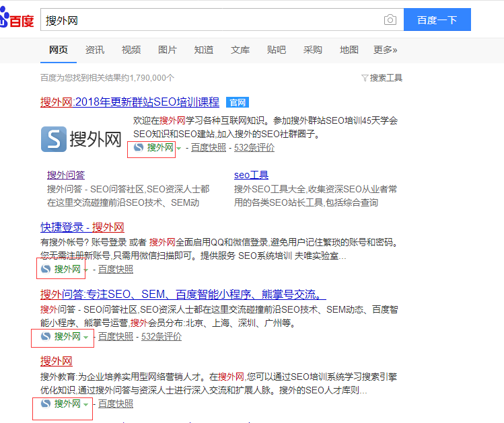Click site icon under 快捷登录 result

46,269
